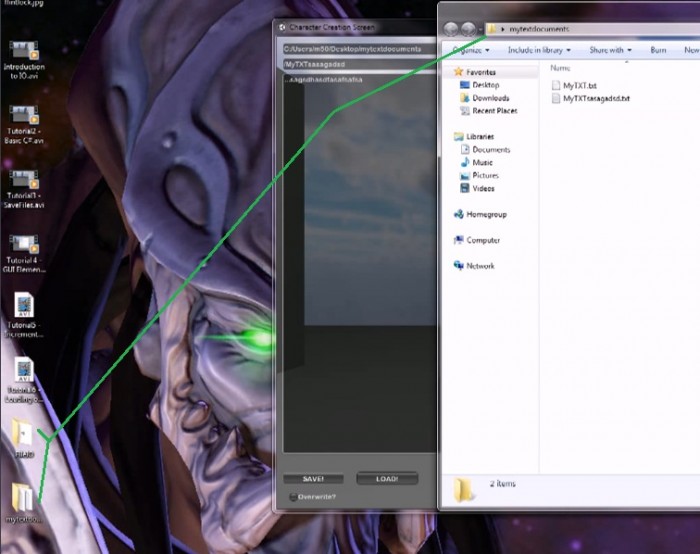Click the folder icon in the Explorer address bar
The width and height of the screenshot is (700, 554).
(x=492, y=29)
